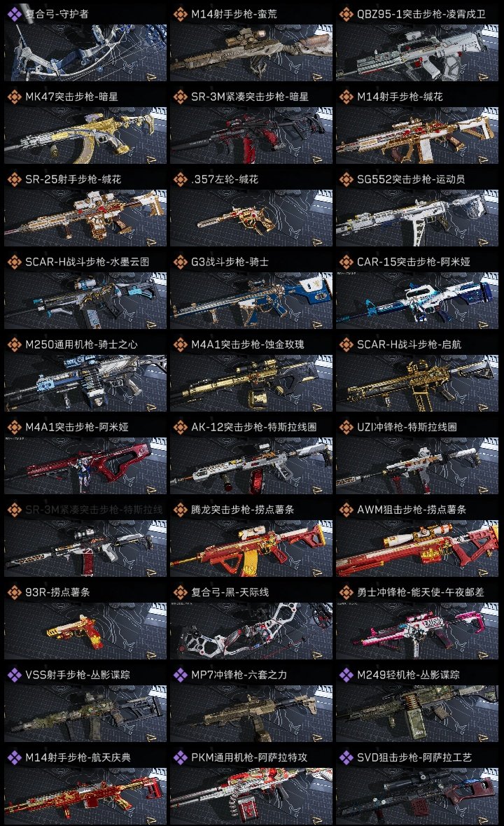Select the SCAR-H战斗步枪-启航 gold rifle image
The height and width of the screenshot is (826, 504).
[x=417, y=384]
